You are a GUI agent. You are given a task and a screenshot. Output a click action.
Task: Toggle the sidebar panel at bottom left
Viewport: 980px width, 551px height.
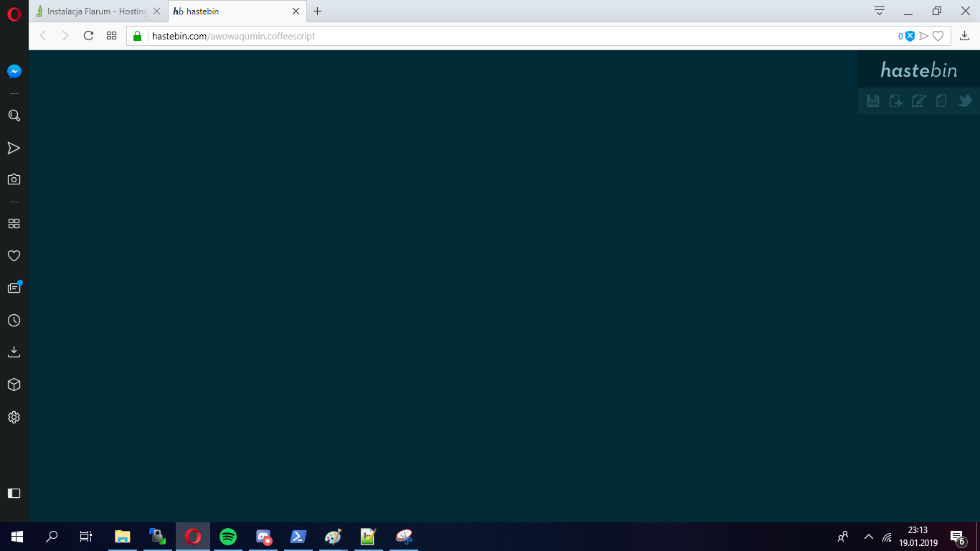click(14, 493)
